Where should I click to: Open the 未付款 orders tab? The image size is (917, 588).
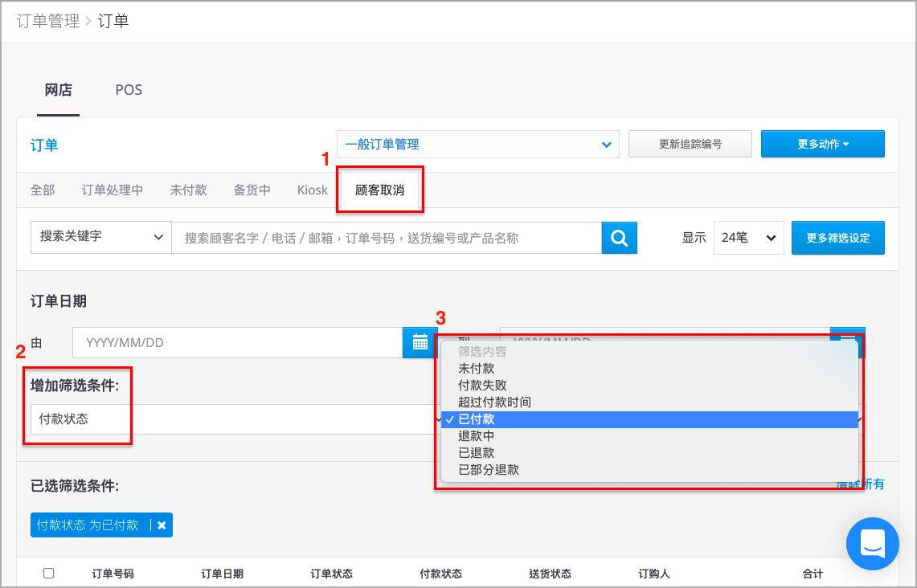click(x=188, y=190)
